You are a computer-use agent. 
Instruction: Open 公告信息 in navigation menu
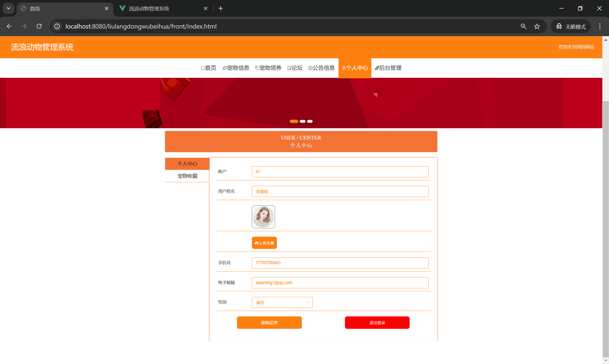(322, 68)
